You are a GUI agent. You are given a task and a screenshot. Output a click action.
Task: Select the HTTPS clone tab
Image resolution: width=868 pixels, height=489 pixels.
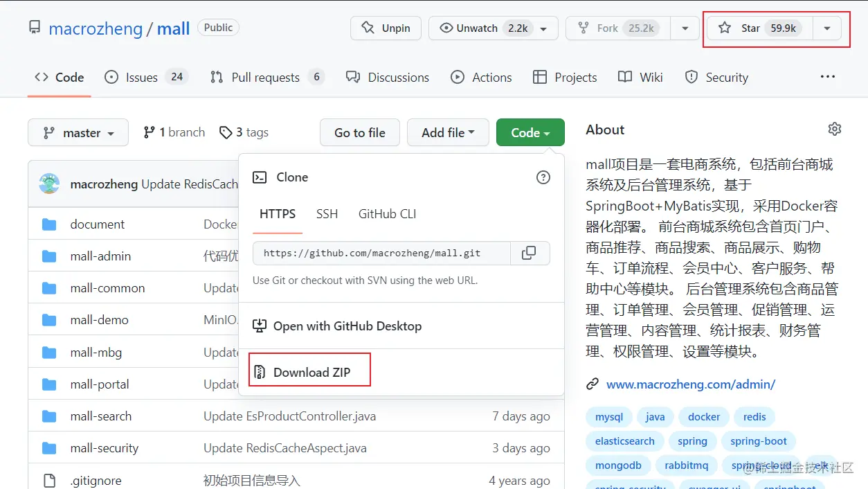coord(278,214)
